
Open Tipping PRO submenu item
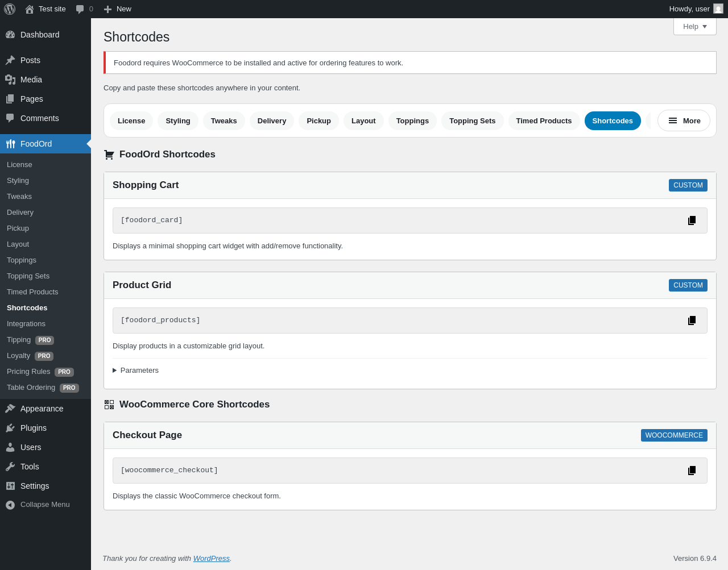pyautogui.click(x=45, y=340)
